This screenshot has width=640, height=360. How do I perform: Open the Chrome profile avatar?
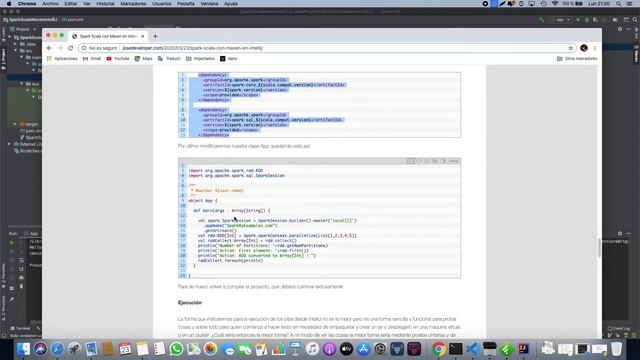click(584, 48)
